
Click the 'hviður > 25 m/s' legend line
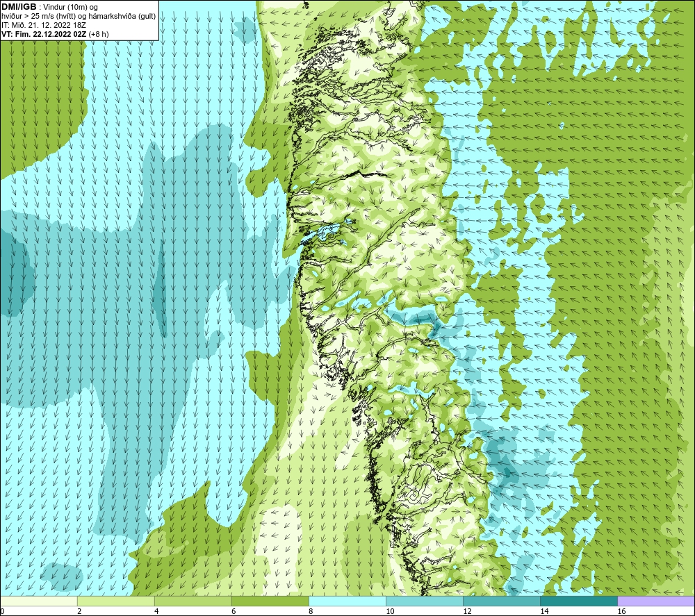79,16
